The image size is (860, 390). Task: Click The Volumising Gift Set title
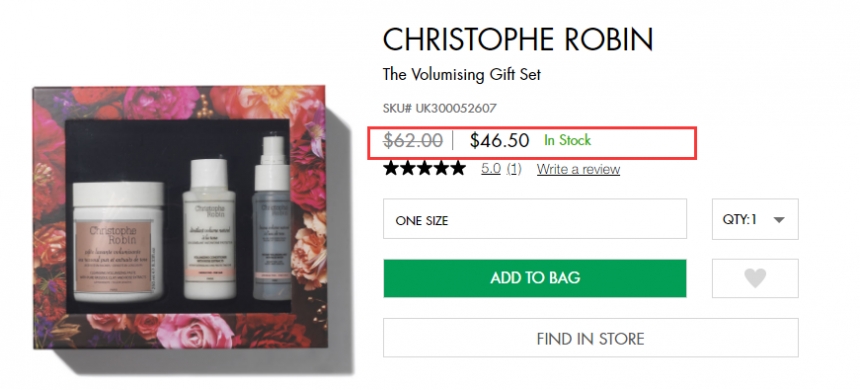(x=462, y=74)
